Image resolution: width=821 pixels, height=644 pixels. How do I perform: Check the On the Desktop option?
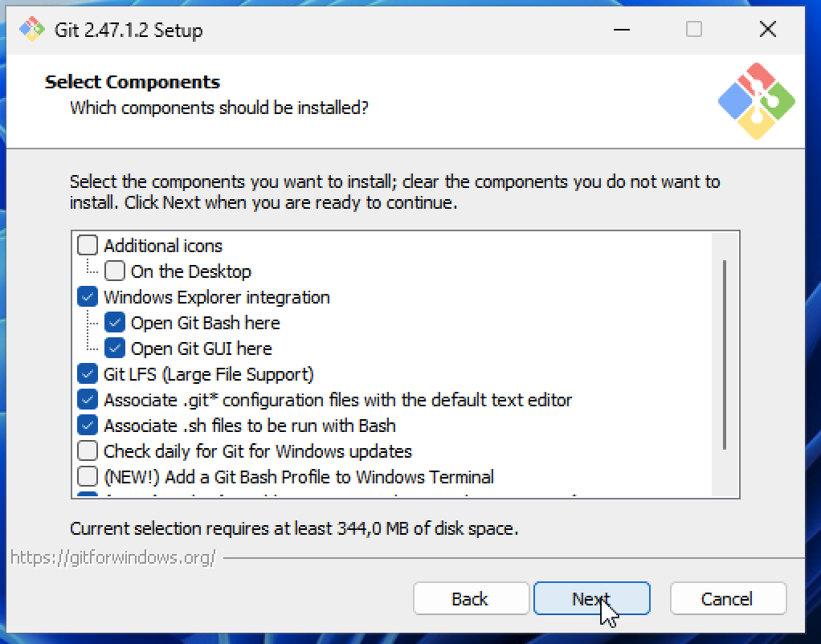[115, 271]
